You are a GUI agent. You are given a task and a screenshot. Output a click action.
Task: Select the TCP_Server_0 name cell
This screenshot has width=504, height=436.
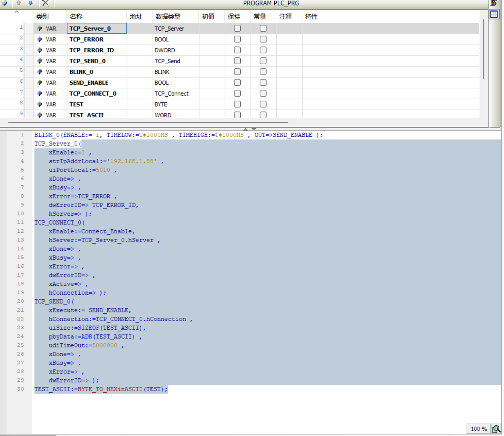(97, 29)
